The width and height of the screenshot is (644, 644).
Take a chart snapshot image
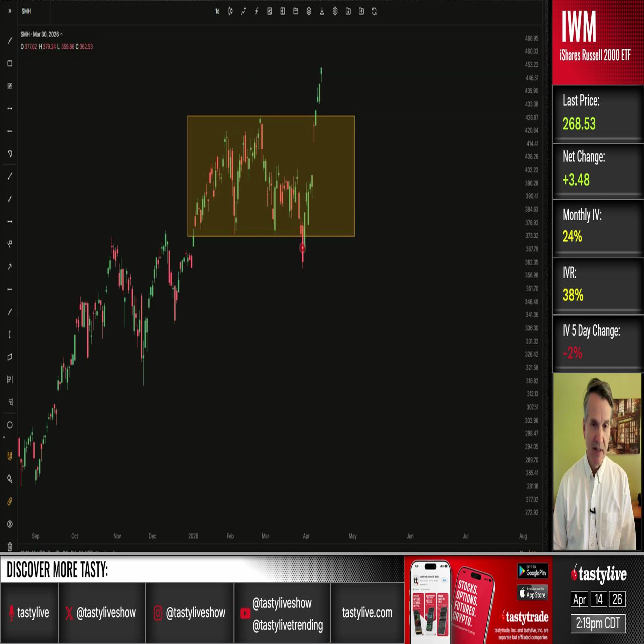[269, 12]
